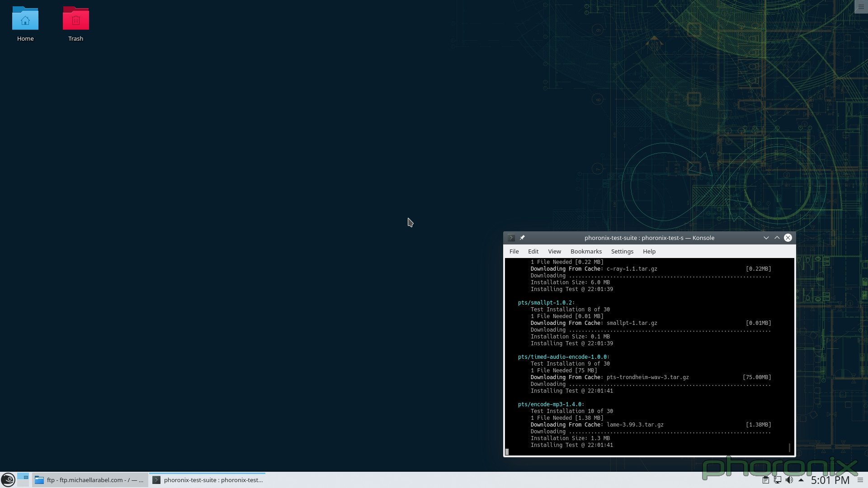868x488 pixels.
Task: Open the Bookmarks menu in Konsole
Action: (x=585, y=251)
